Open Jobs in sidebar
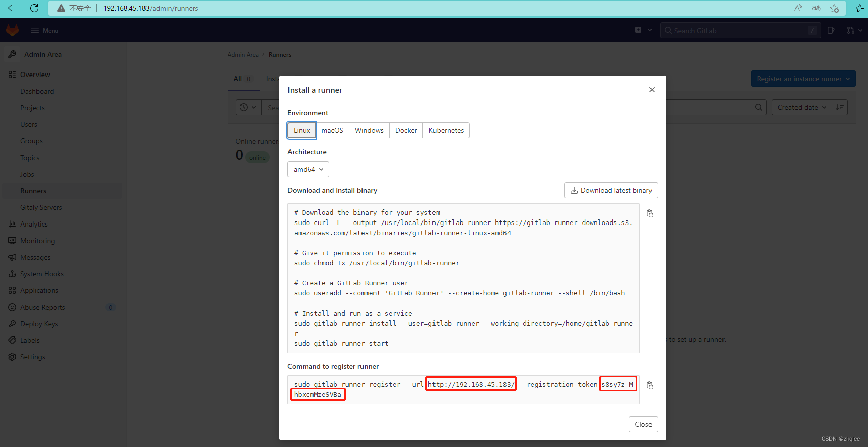This screenshot has height=447, width=868. (x=27, y=174)
